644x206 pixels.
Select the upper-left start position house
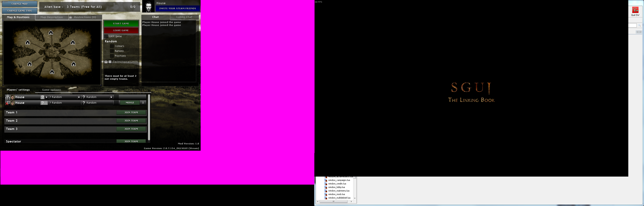[x=28, y=42]
